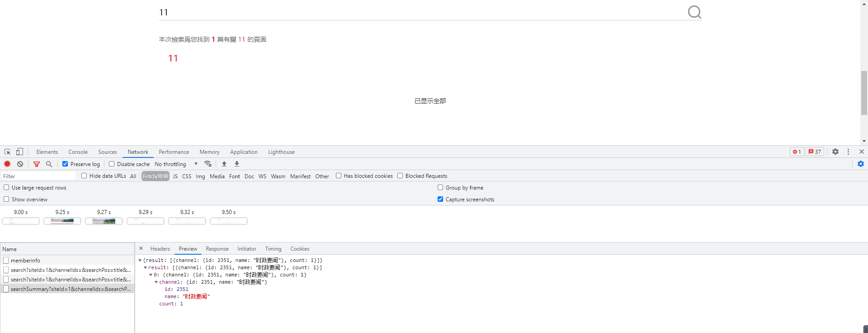This screenshot has width=868, height=333.
Task: Switch to the Performance tab
Action: click(174, 152)
